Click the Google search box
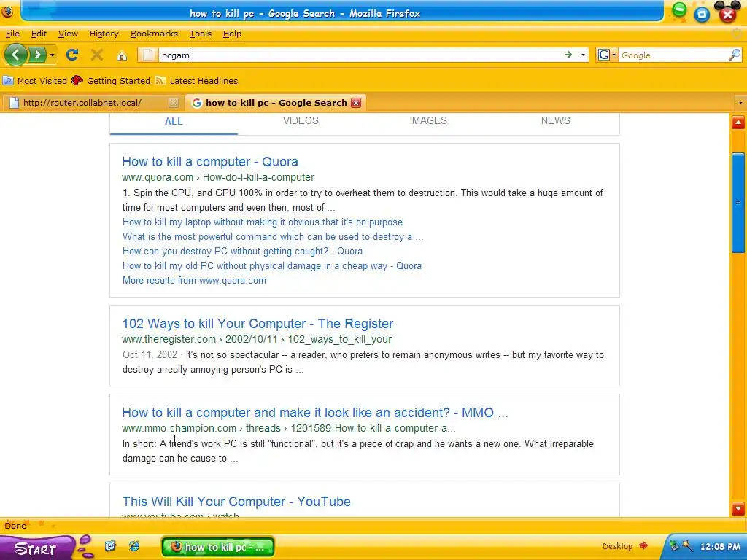Image resolution: width=747 pixels, height=560 pixels. tap(673, 55)
